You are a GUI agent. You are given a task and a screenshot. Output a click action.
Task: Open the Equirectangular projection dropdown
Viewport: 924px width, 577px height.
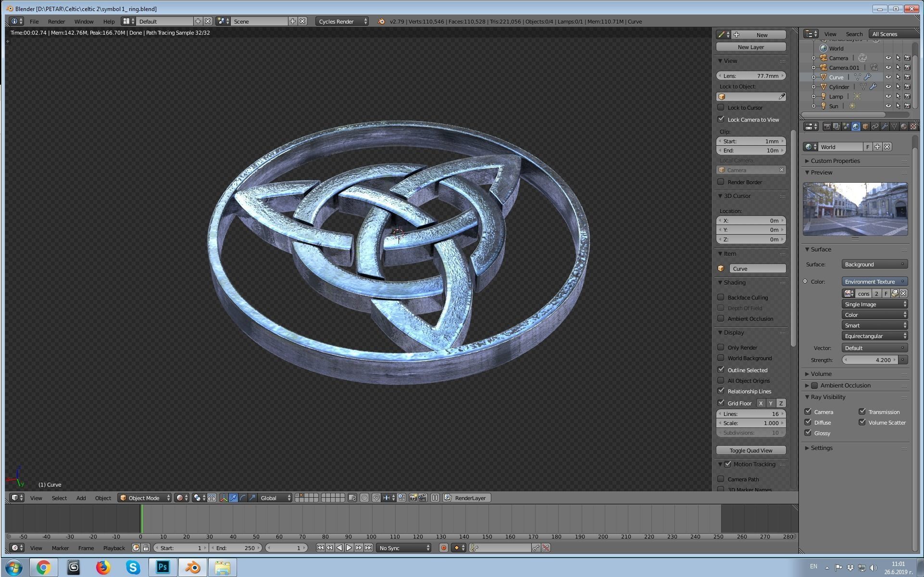point(874,336)
